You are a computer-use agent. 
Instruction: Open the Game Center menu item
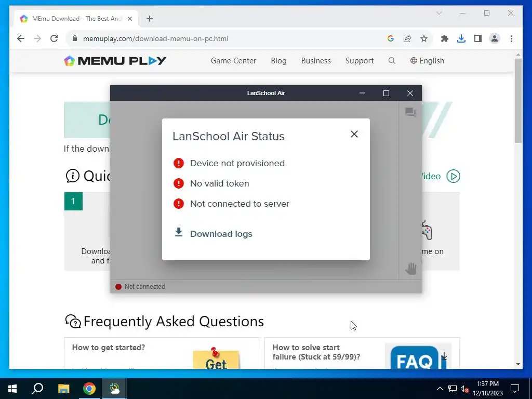point(233,61)
